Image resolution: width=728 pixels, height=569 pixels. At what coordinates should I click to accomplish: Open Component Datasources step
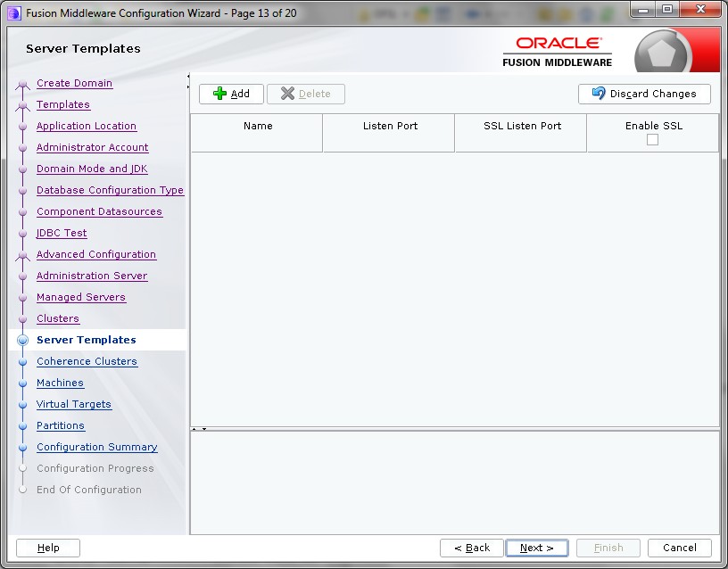pyautogui.click(x=99, y=211)
